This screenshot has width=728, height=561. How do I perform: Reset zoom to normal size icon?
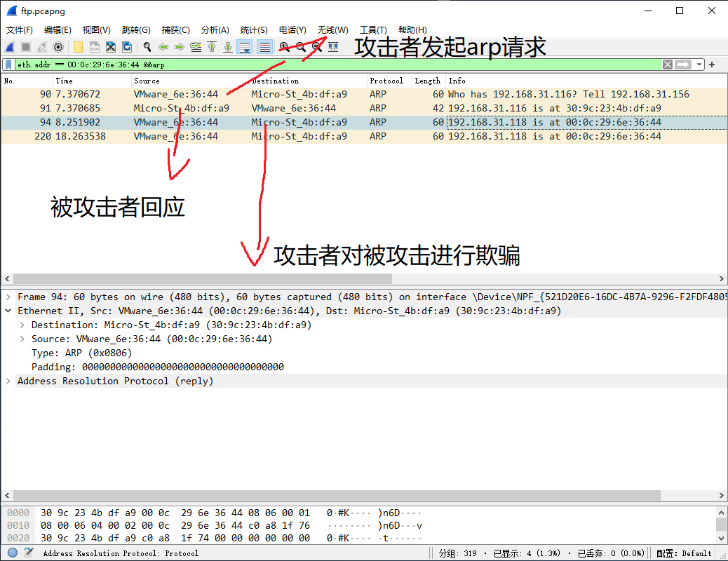pyautogui.click(x=316, y=47)
